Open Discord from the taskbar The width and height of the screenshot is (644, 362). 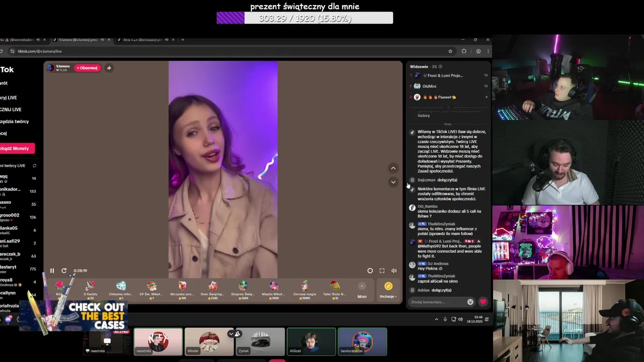point(8,319)
